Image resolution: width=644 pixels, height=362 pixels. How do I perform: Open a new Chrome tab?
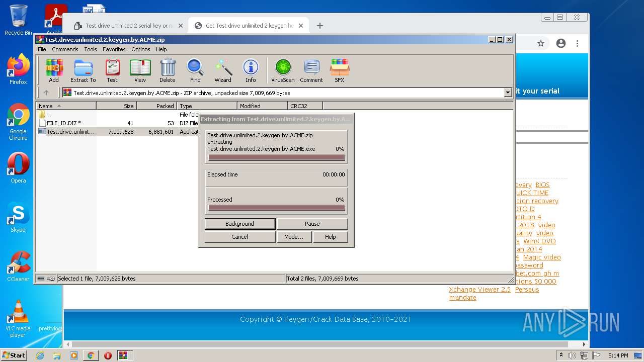click(x=319, y=26)
